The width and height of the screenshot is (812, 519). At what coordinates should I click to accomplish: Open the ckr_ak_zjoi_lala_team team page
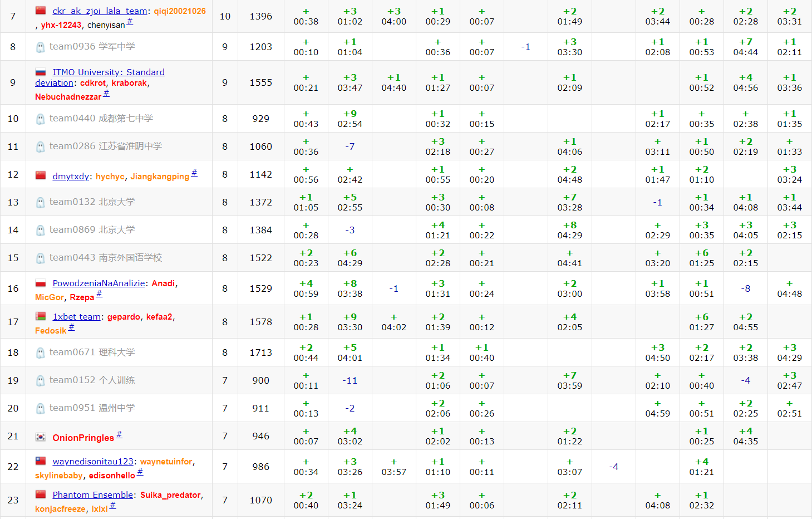[100, 11]
